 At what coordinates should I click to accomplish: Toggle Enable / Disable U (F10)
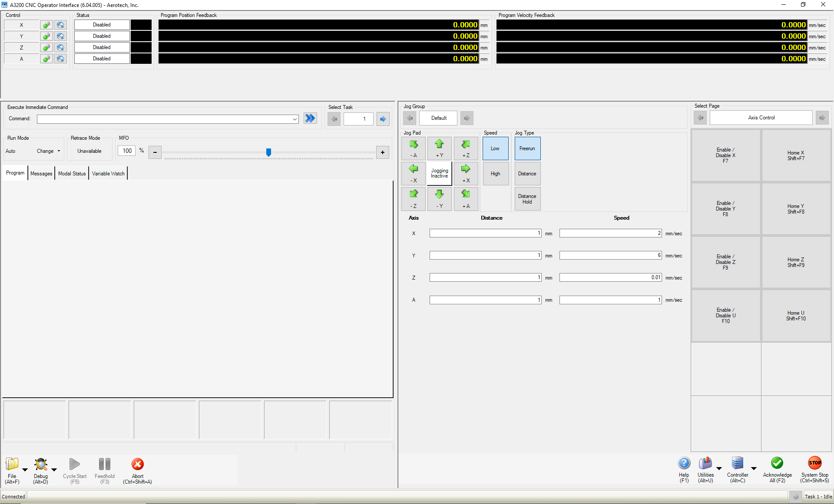tap(726, 316)
